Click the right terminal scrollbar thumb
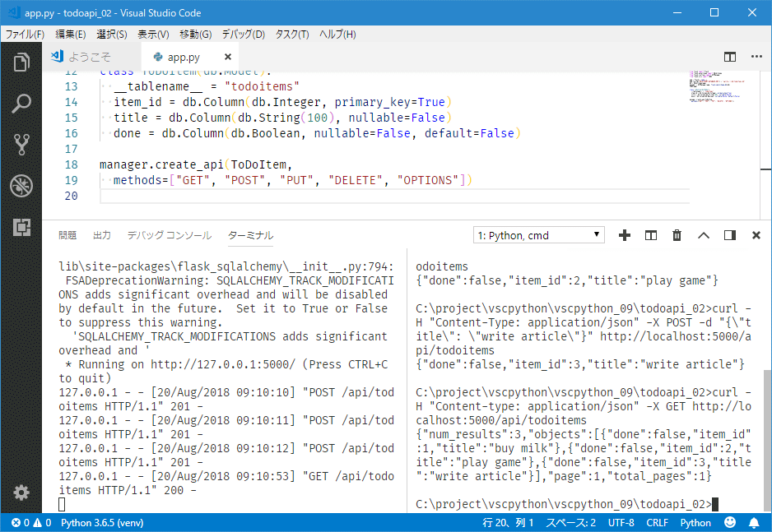The image size is (772, 532). [x=767, y=441]
